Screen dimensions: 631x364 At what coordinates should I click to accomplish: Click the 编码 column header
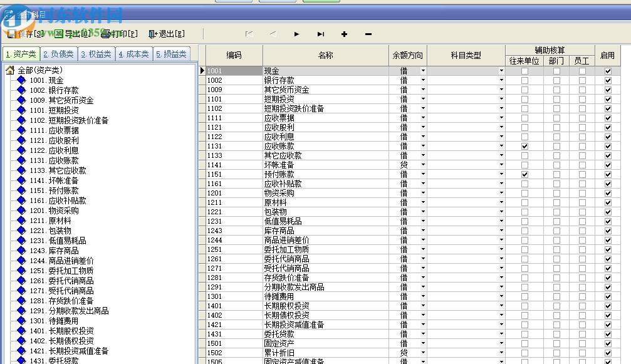click(234, 56)
